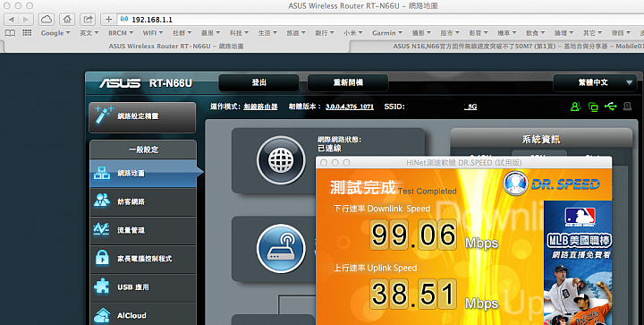The height and width of the screenshot is (325, 644).
Task: Open the 機車 bookmarks folder
Action: 507,33
